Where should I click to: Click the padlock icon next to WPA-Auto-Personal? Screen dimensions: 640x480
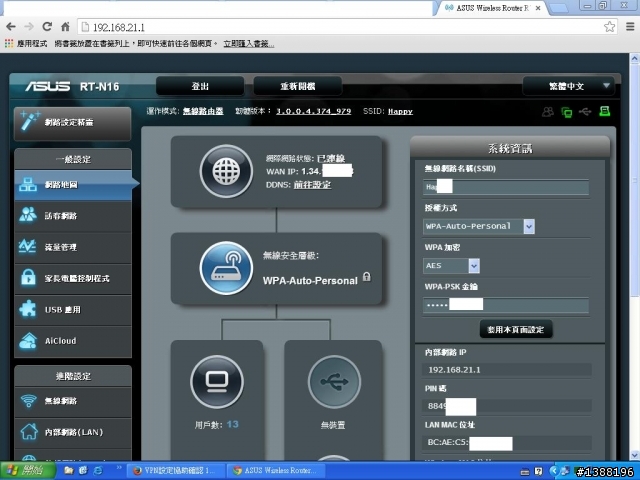(x=367, y=277)
